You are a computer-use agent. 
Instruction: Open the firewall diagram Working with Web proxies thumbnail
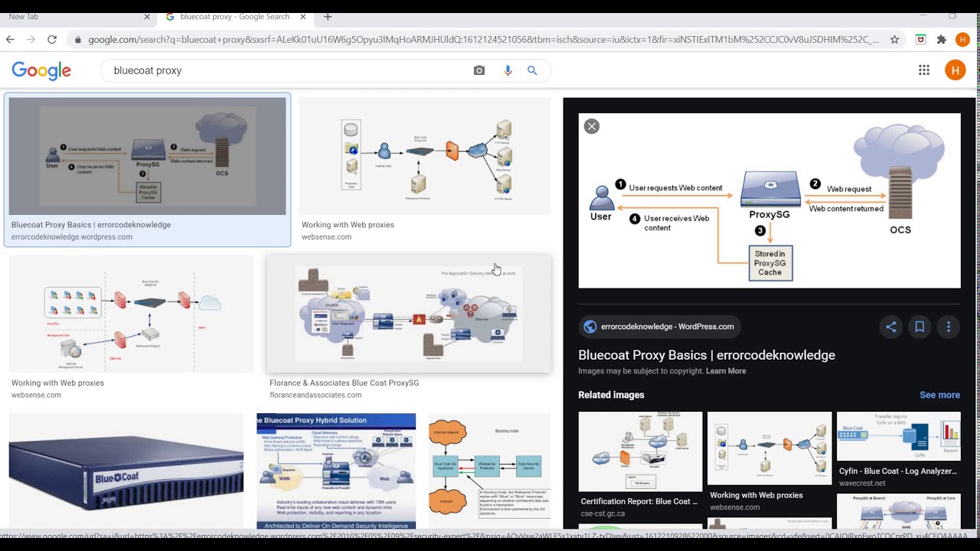(x=131, y=314)
